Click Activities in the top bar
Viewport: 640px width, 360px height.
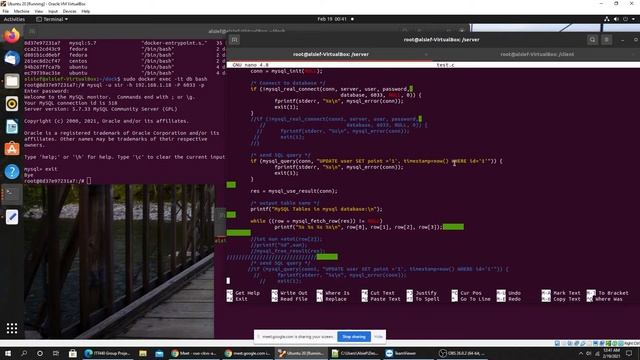(x=14, y=19)
